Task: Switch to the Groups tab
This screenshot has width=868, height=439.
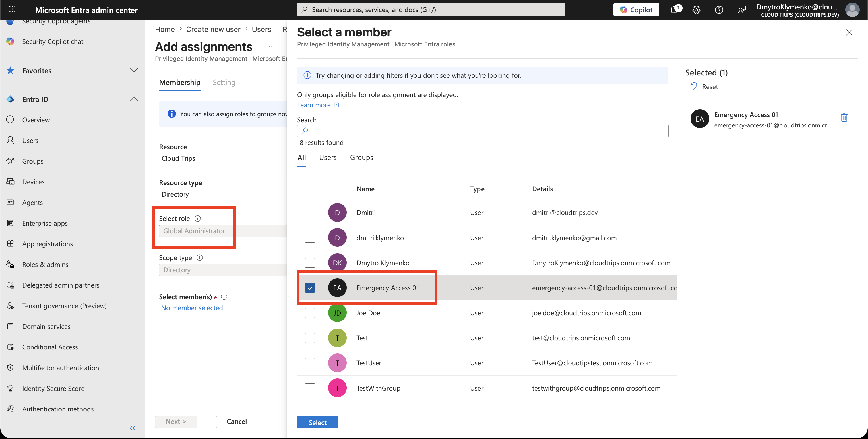Action: (361, 157)
